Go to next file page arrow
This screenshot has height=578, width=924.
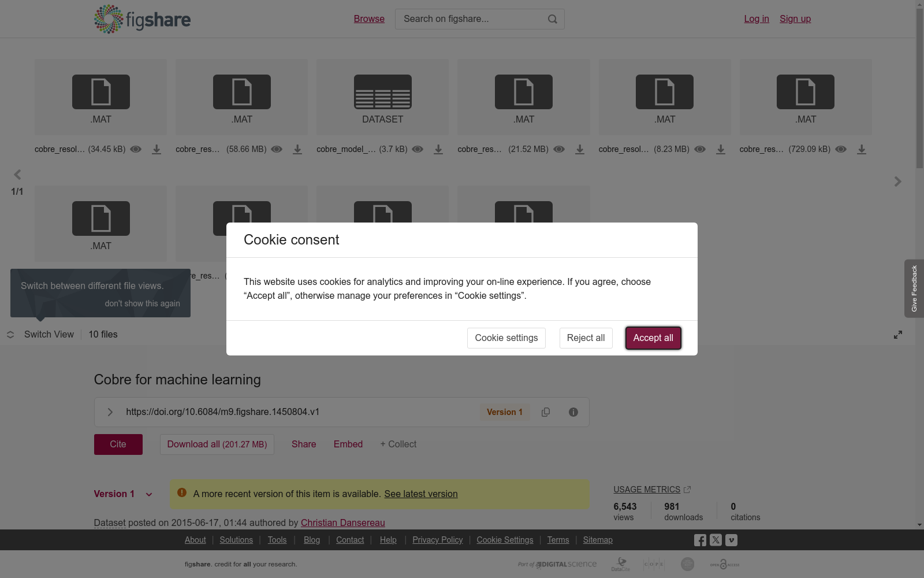point(897,181)
